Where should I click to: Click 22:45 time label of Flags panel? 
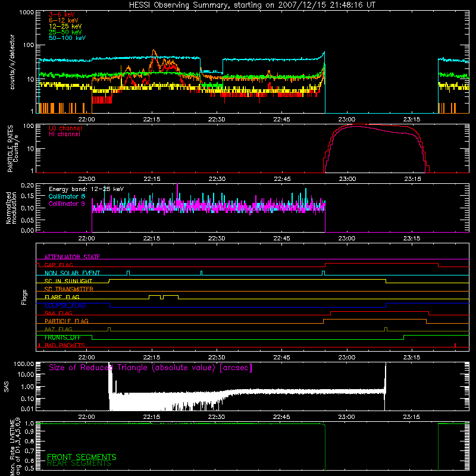281,358
